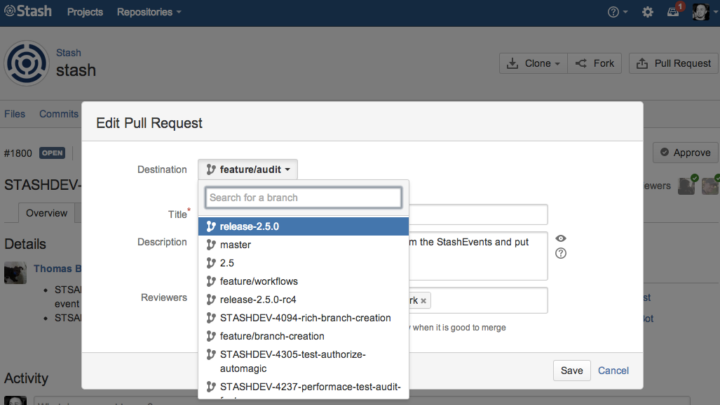The width and height of the screenshot is (720, 405).
Task: Open the settings gear icon
Action: point(647,12)
